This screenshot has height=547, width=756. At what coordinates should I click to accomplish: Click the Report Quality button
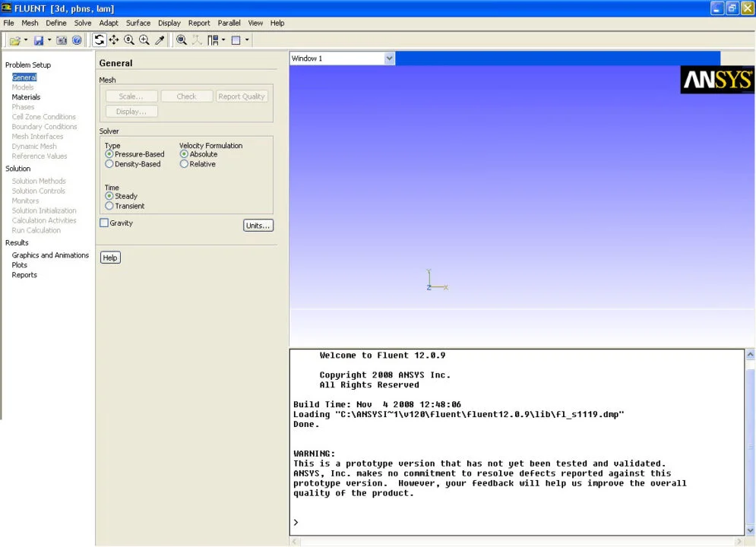click(x=242, y=96)
